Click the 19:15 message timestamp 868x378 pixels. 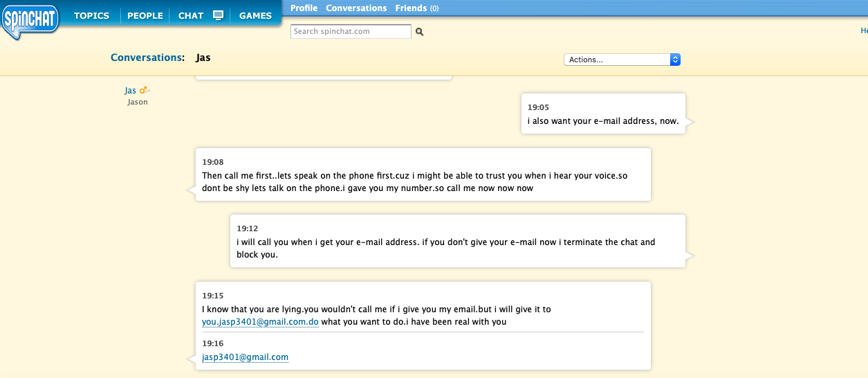213,296
